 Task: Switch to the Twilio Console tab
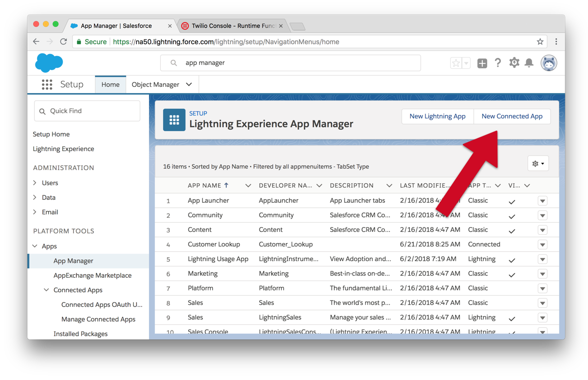(232, 26)
